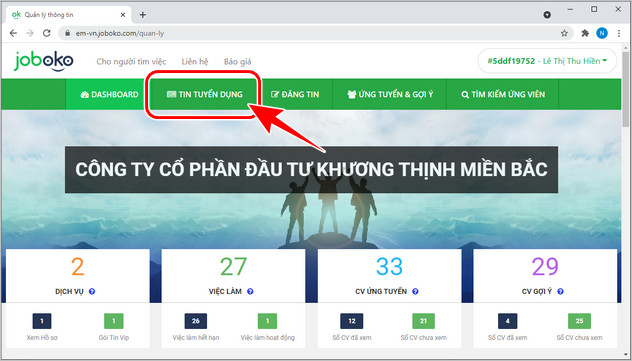632x361 pixels.
Task: Click the help icon next to CV GỢI Ý
Action: (560, 291)
